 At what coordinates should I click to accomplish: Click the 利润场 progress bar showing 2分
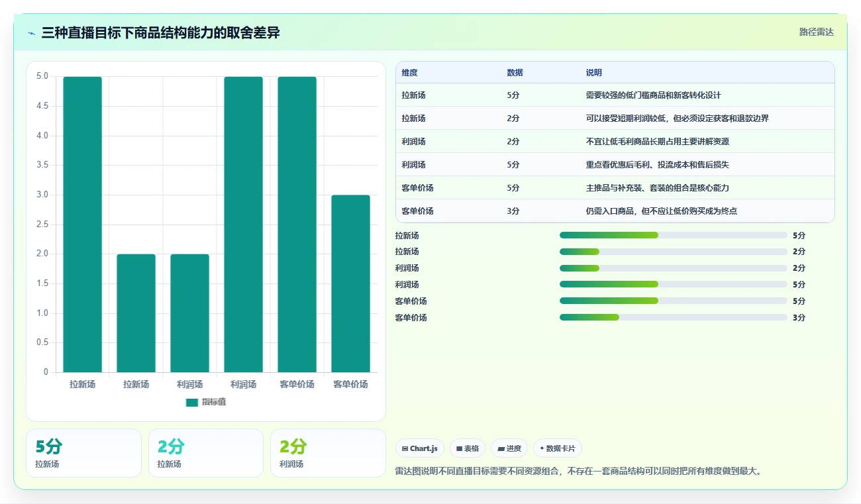674,268
